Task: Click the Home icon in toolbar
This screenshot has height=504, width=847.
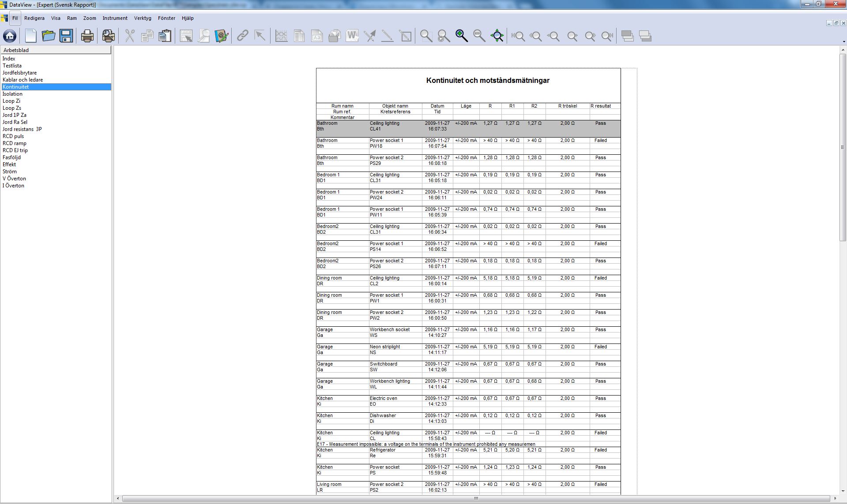Action: pyautogui.click(x=10, y=36)
